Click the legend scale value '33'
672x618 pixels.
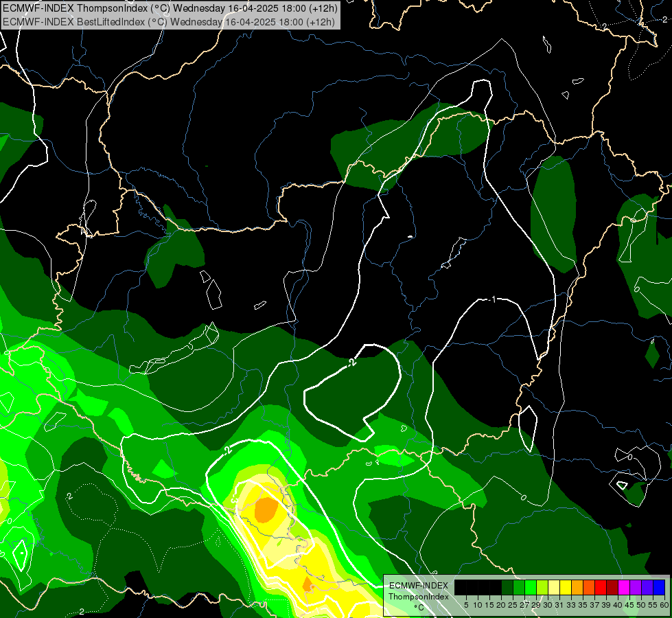point(571,605)
